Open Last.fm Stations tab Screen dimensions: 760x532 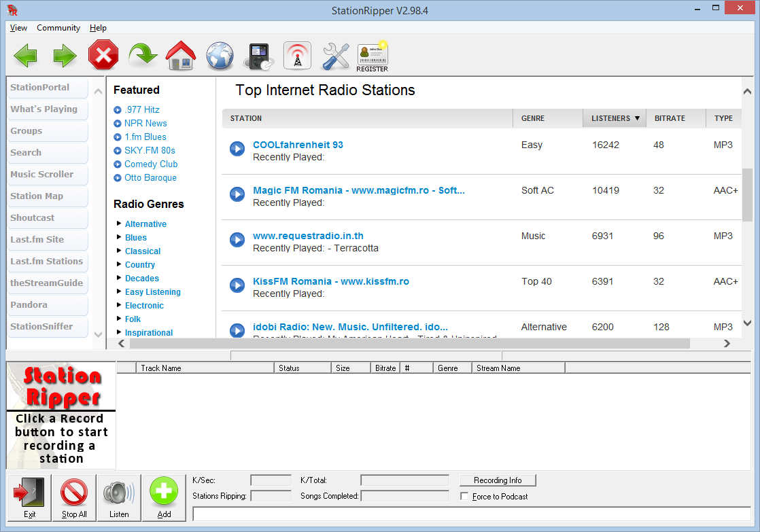(x=48, y=262)
